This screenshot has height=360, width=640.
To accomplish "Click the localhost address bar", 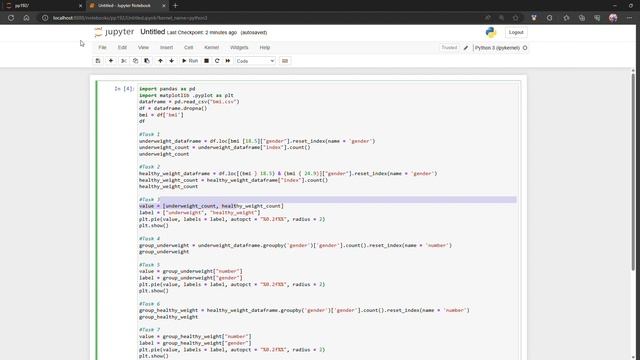I will [x=261, y=18].
